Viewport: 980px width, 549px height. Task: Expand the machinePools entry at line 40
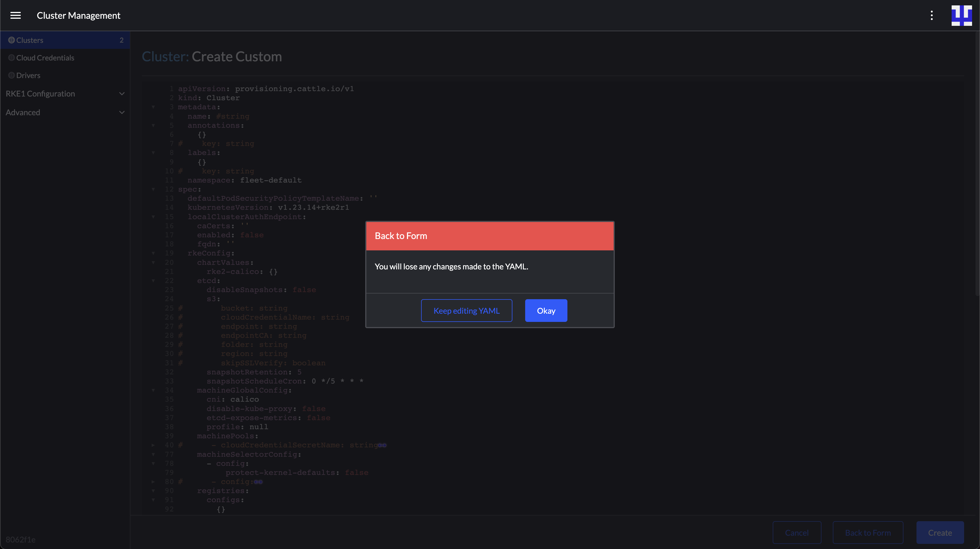pos(153,445)
